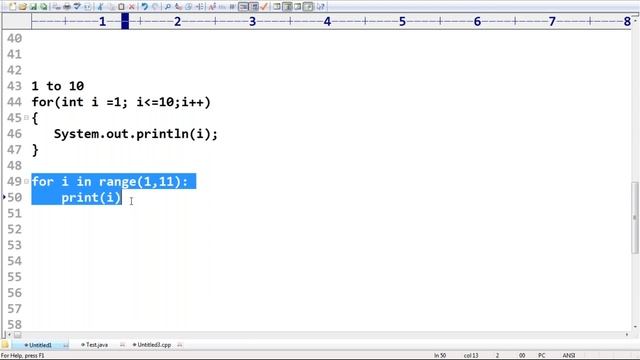Image resolution: width=640 pixels, height=360 pixels.
Task: Paste from clipboard using toolbar icon
Action: pyautogui.click(x=121, y=7)
